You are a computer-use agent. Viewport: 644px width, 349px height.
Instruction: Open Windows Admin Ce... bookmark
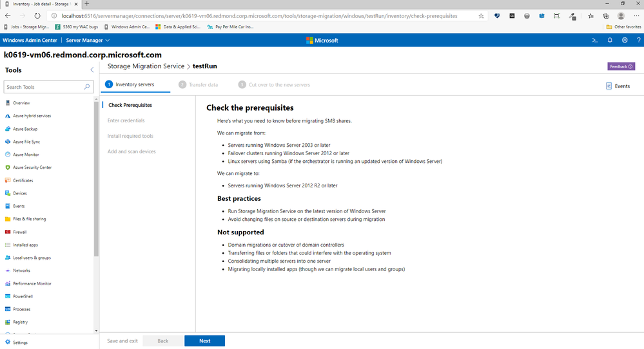click(x=126, y=26)
